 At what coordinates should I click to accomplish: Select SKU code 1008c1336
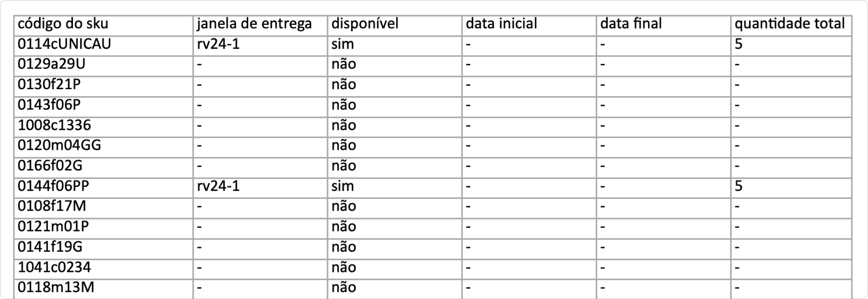[x=54, y=125]
